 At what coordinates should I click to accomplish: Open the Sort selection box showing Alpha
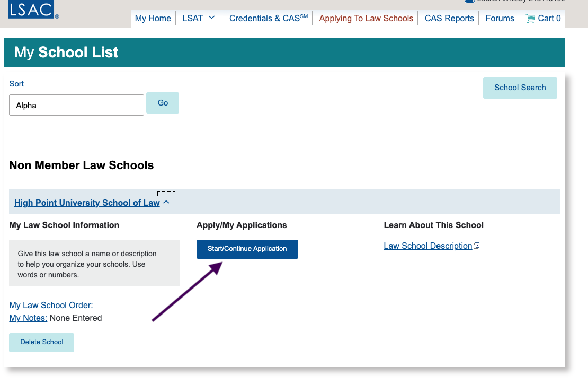76,104
